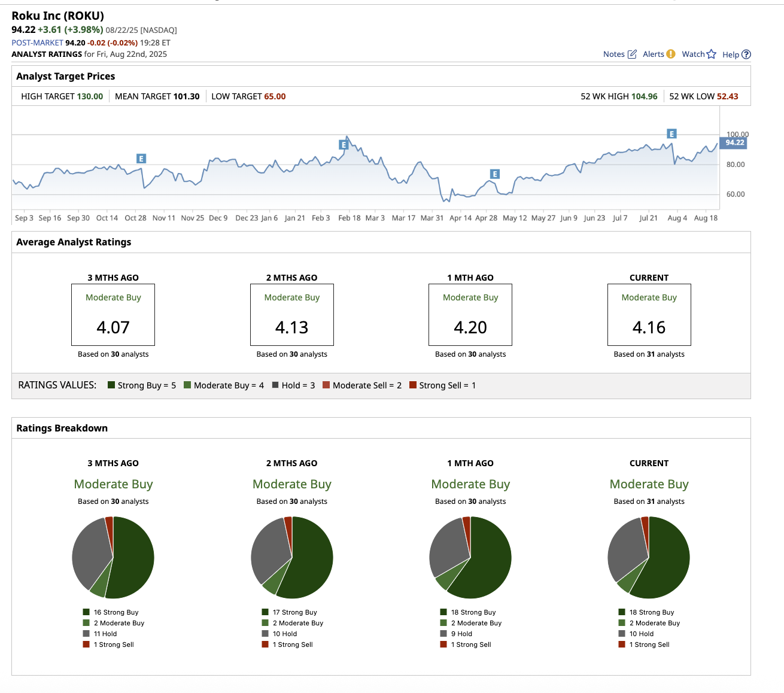Image resolution: width=784 pixels, height=693 pixels.
Task: Click the 52 WK LOW 52.43 value
Action: point(728,96)
